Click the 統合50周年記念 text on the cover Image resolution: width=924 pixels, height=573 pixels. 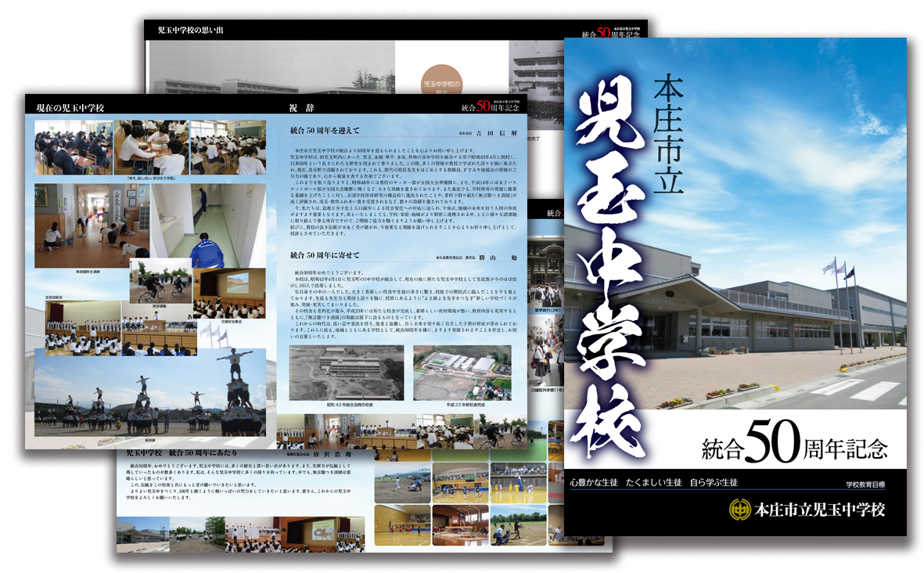794,441
